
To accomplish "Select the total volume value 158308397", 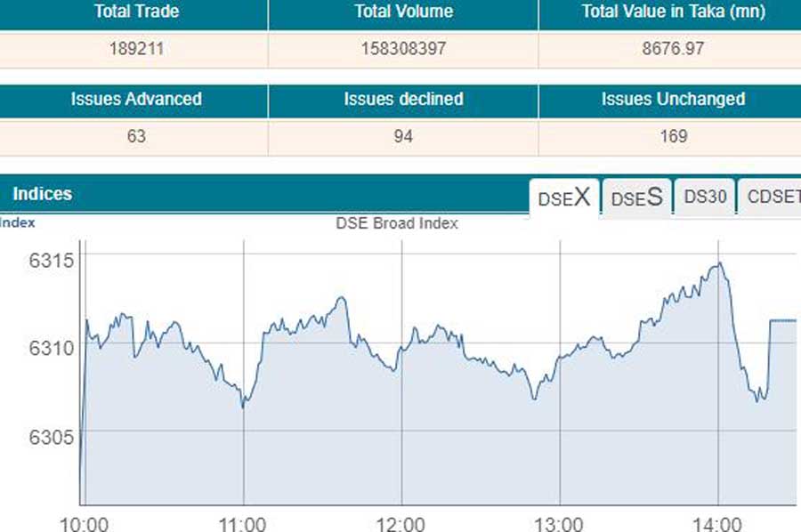I will coord(403,49).
